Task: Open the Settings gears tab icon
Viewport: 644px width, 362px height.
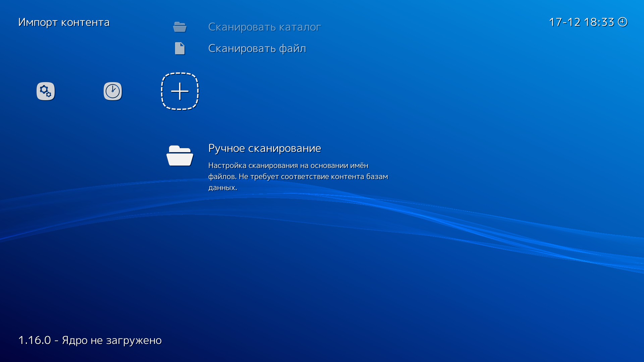Action: click(x=46, y=91)
